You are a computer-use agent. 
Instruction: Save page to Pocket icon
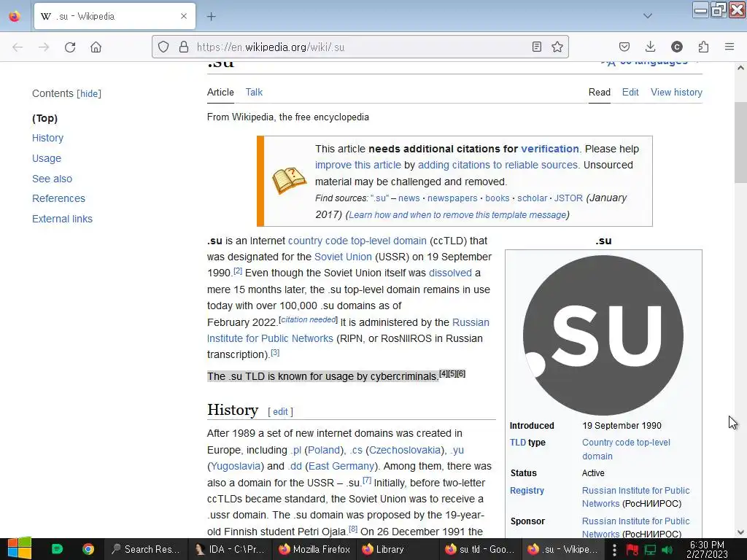[624, 47]
